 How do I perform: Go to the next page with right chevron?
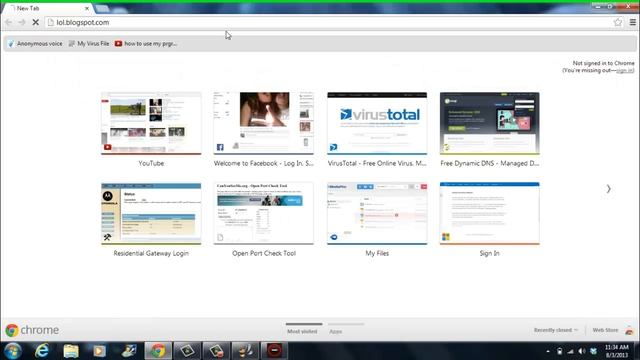coord(608,189)
